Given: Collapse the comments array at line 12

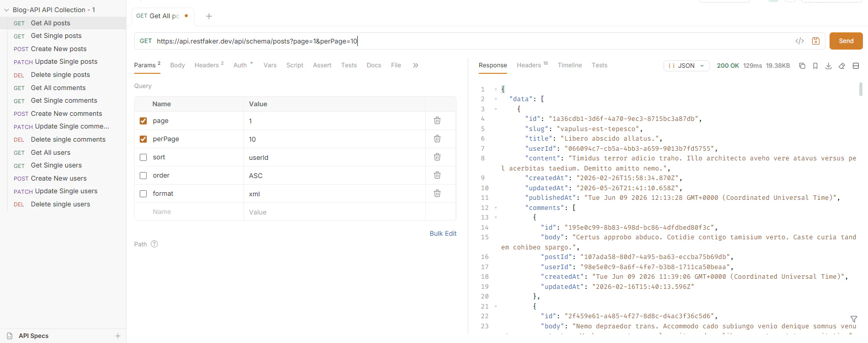Looking at the screenshot, I should 495,208.
